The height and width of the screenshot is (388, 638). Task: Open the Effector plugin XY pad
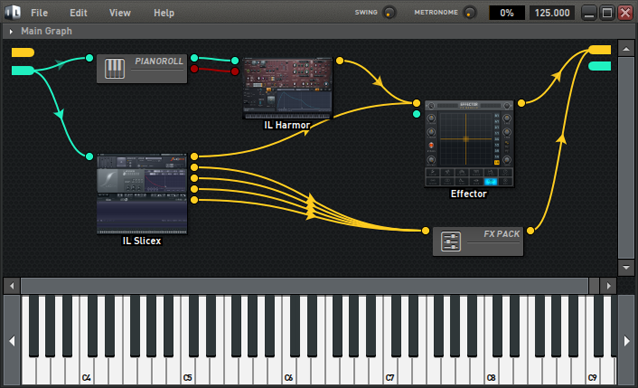pos(466,139)
